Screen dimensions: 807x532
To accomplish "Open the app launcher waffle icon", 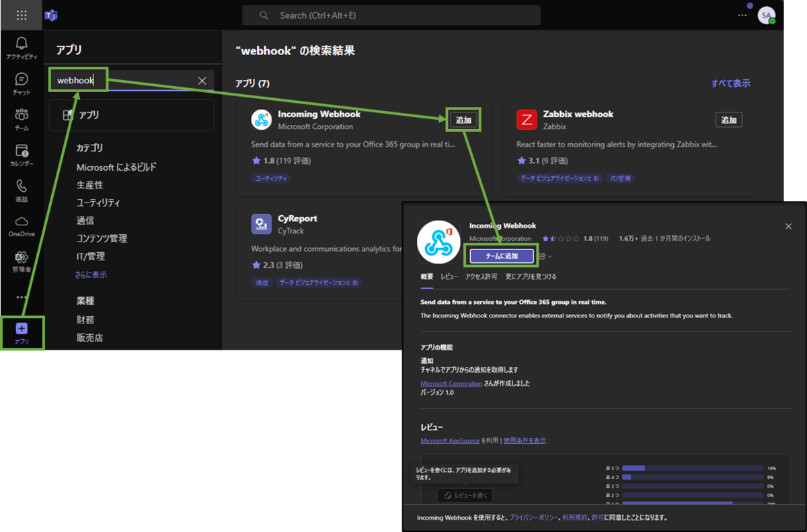I will click(22, 15).
